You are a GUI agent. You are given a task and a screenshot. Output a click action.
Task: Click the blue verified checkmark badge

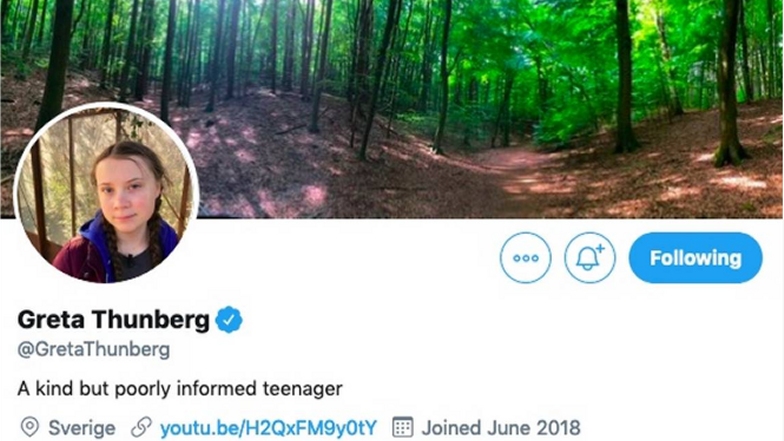click(230, 320)
